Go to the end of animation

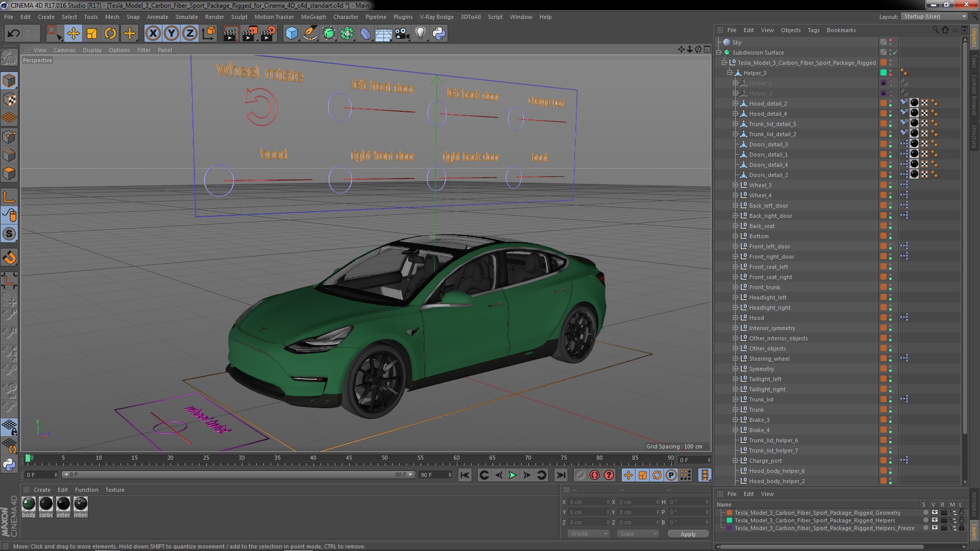point(560,475)
